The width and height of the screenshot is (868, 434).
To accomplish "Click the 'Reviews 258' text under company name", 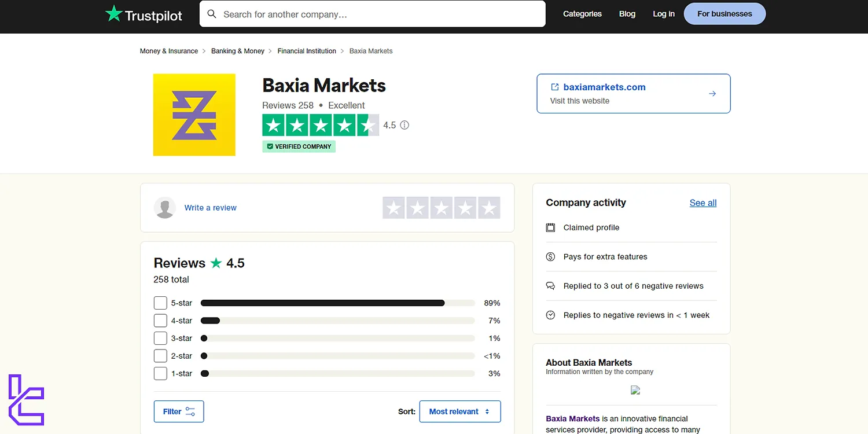I will (288, 105).
